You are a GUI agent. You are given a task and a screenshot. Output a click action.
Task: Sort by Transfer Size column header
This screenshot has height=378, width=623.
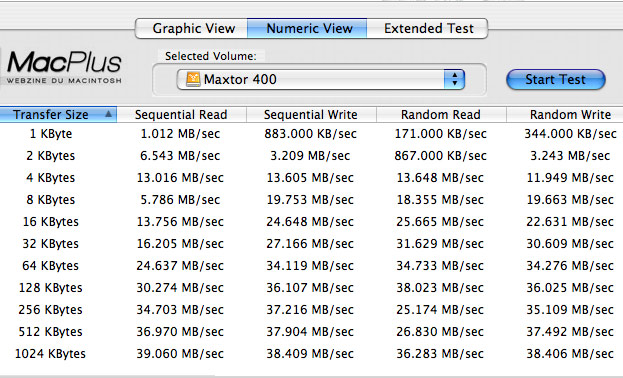click(58, 114)
